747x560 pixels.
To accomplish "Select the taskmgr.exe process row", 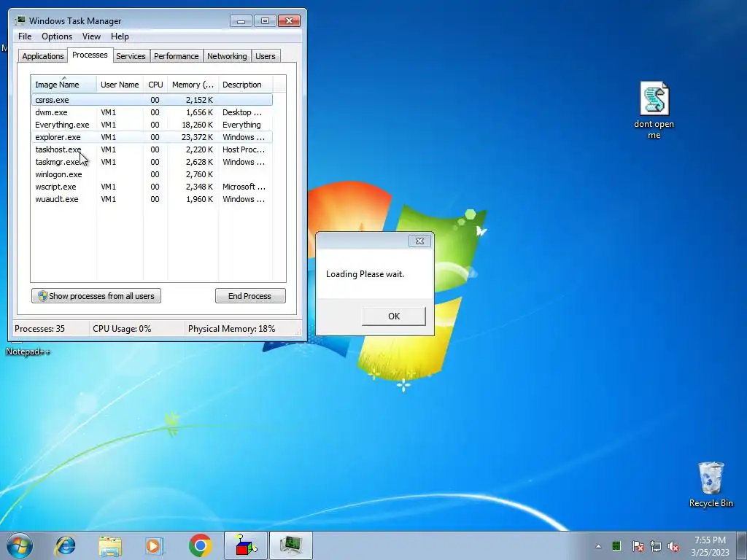I will (152, 162).
